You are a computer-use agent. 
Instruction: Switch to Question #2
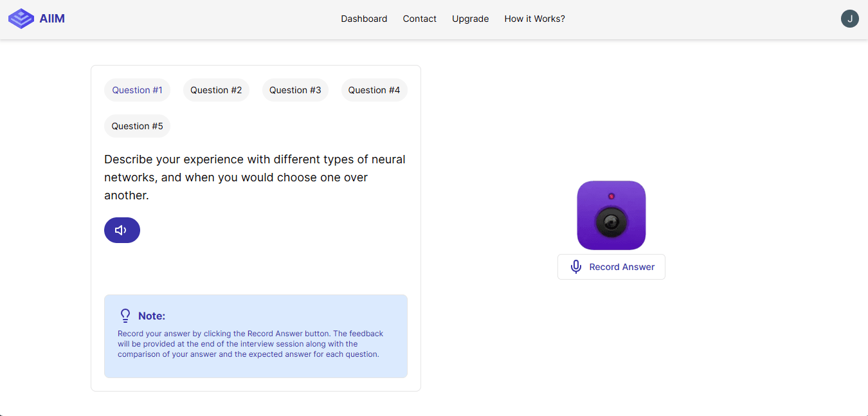point(216,90)
